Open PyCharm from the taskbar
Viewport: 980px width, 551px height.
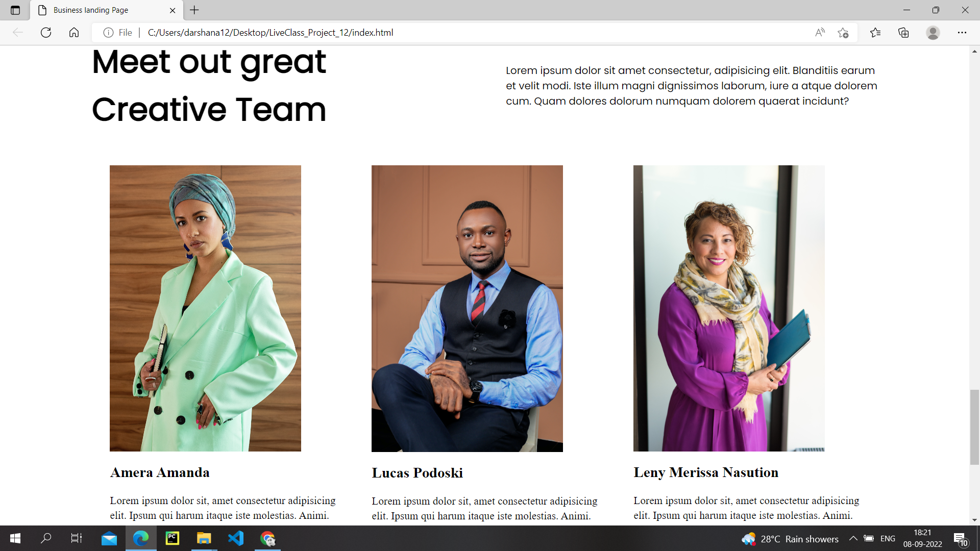tap(173, 538)
